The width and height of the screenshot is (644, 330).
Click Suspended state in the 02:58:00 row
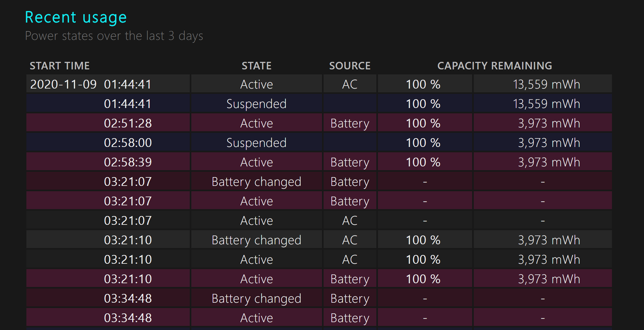point(256,143)
